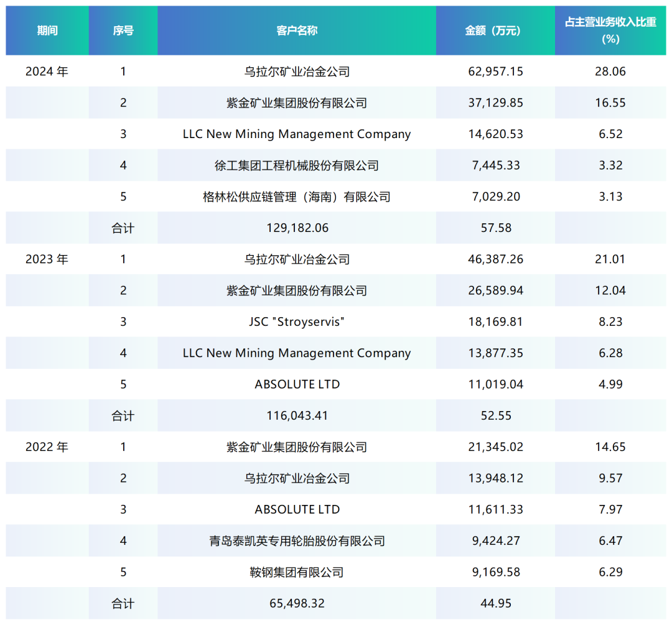672x625 pixels.
Task: Click amount 21,345.02
Action: tap(495, 447)
